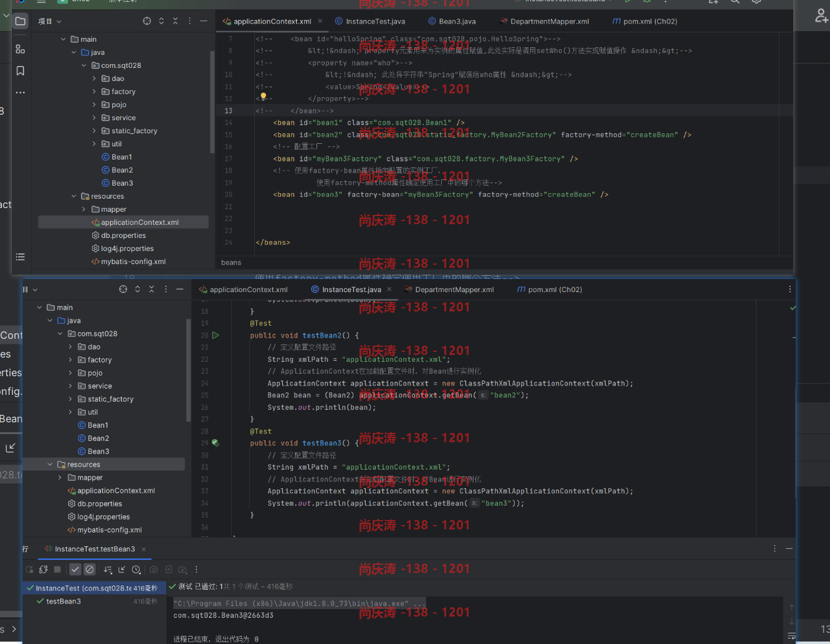Collapse com.sqt028 package in upper tree
This screenshot has width=830, height=644.
click(x=84, y=65)
